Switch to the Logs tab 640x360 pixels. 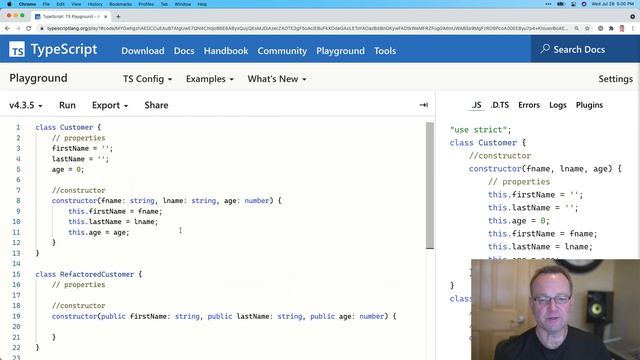(x=558, y=105)
